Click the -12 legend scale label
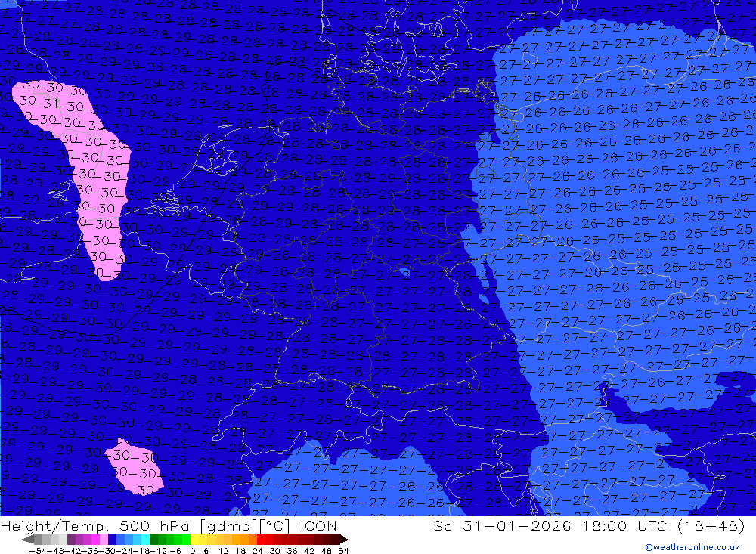756x554 pixels. pyautogui.click(x=158, y=551)
